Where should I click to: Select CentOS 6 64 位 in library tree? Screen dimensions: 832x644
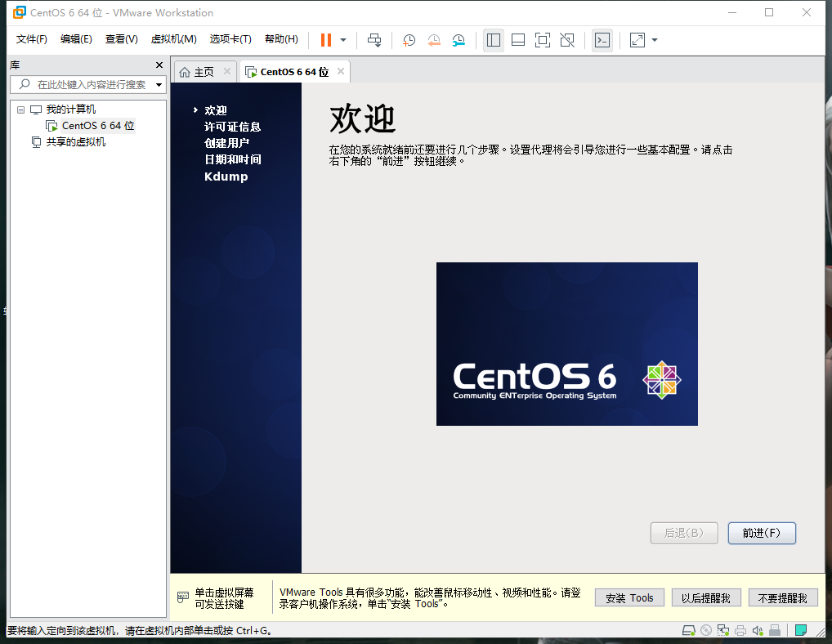pos(97,126)
